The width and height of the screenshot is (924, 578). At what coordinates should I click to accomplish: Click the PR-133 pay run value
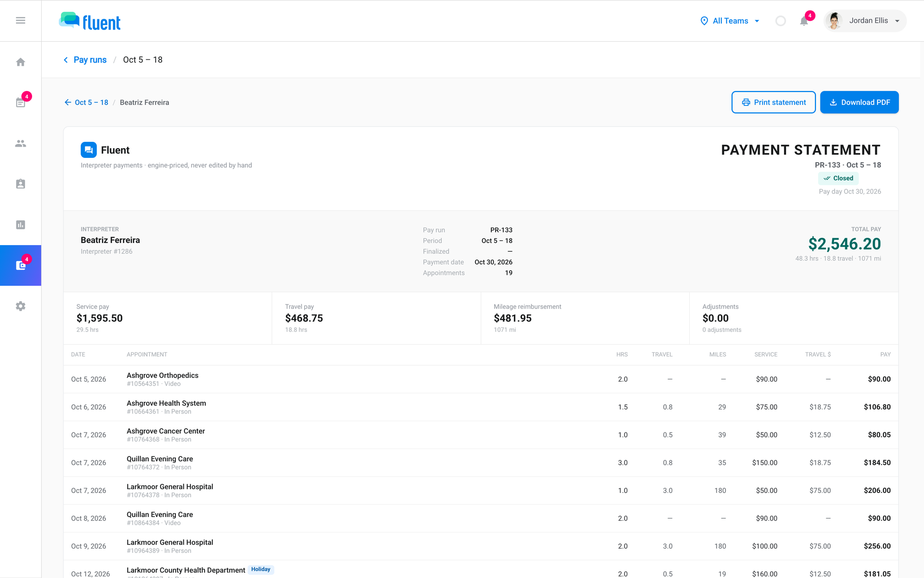[501, 230]
